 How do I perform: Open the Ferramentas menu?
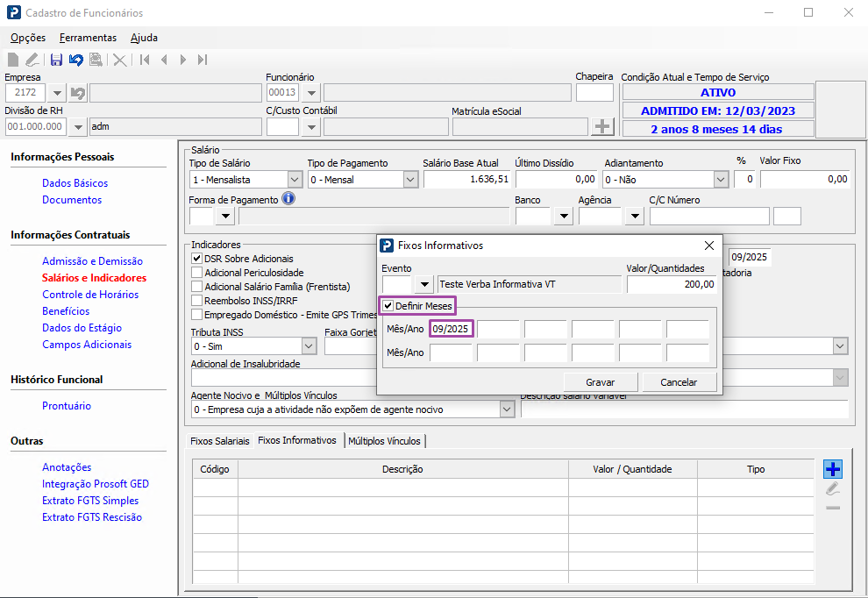88,38
